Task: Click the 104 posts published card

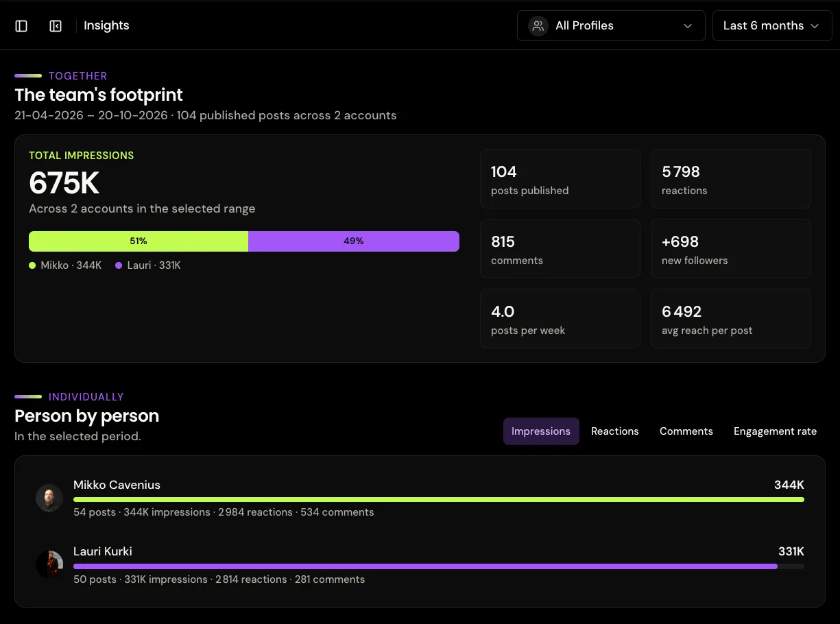Action: point(560,179)
